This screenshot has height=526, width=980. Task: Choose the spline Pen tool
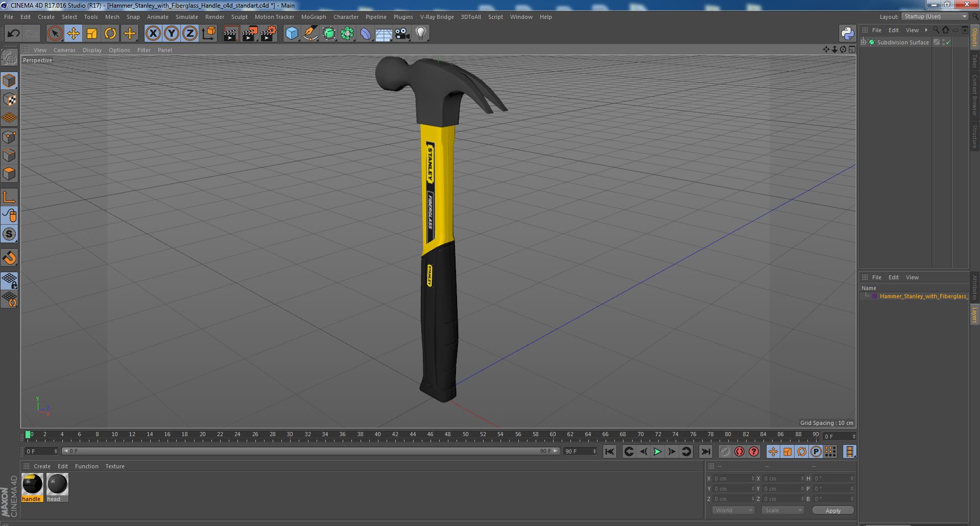310,34
